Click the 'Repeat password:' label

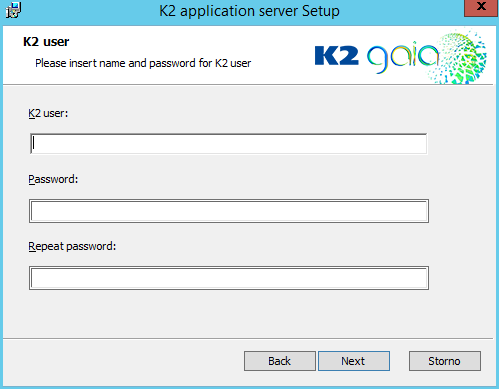(72, 246)
